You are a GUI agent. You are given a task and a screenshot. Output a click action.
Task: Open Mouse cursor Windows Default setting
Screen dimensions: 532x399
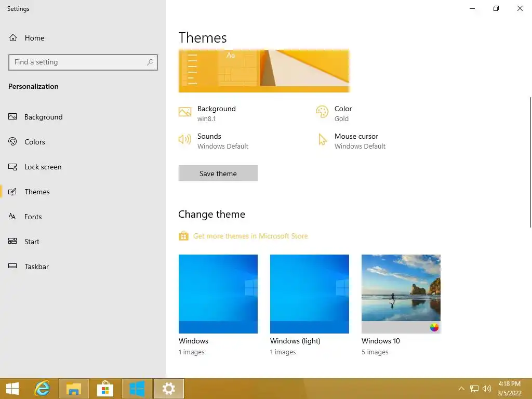point(352,141)
